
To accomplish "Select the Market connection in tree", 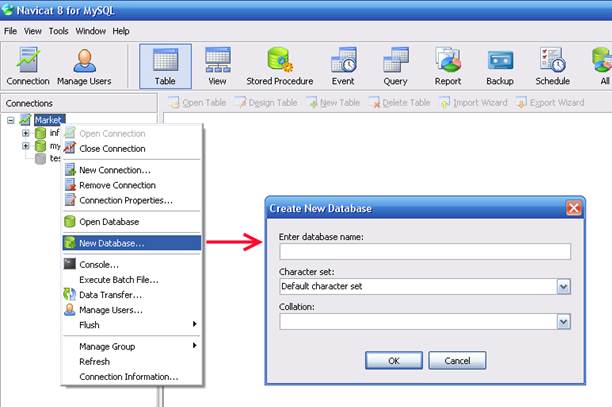I will (49, 120).
